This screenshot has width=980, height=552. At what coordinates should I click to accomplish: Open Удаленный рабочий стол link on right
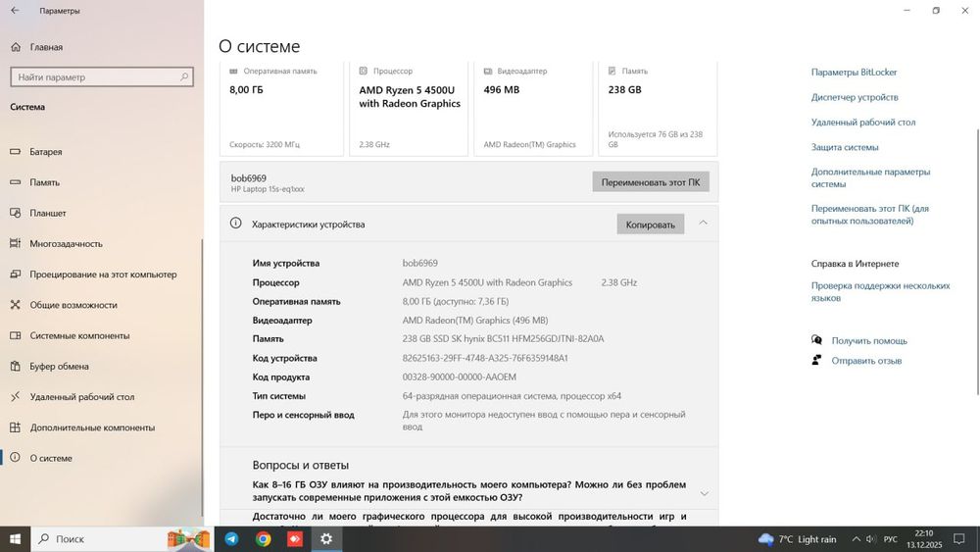[x=863, y=123]
